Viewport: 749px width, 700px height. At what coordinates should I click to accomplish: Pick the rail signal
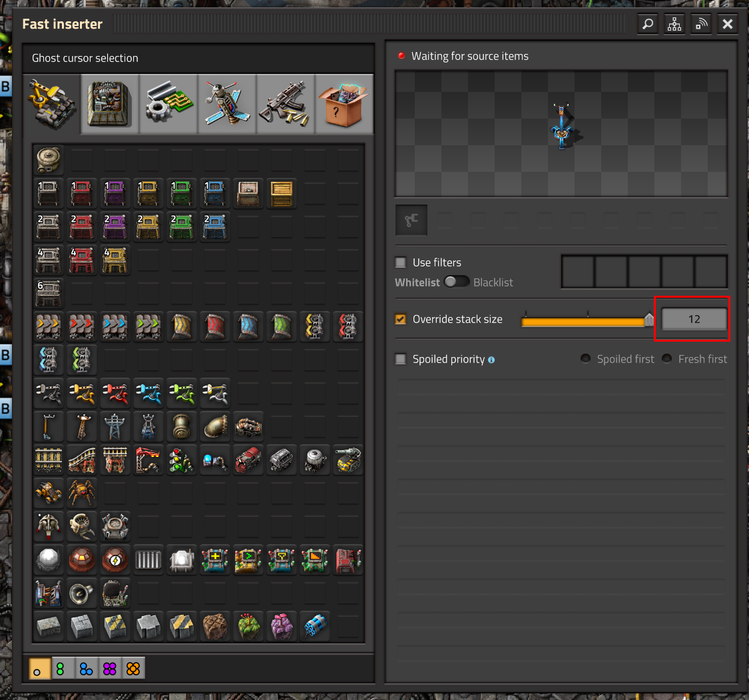click(x=182, y=460)
